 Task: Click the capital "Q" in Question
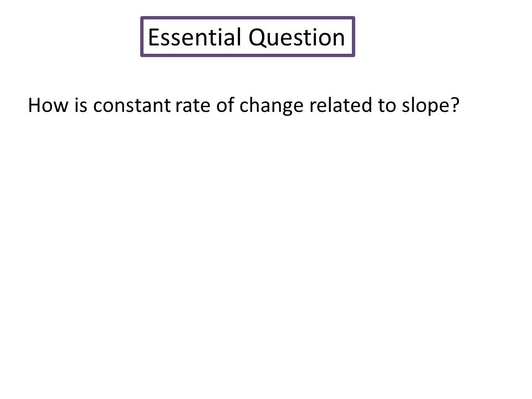click(257, 38)
